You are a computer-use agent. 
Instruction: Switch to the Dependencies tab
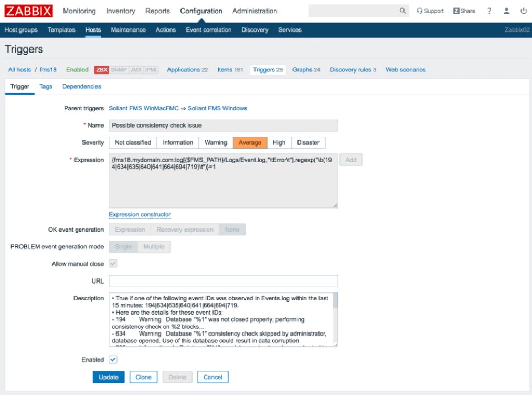(x=82, y=86)
